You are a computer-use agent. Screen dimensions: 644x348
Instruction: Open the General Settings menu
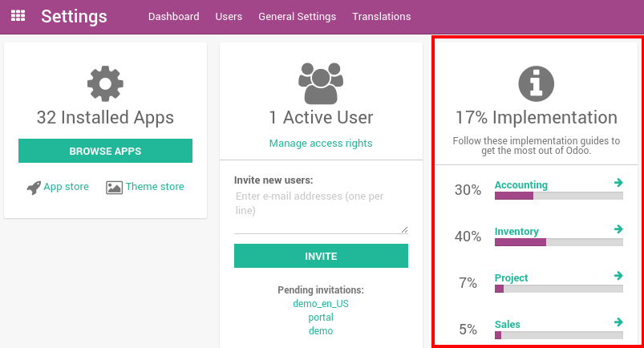[x=297, y=16]
